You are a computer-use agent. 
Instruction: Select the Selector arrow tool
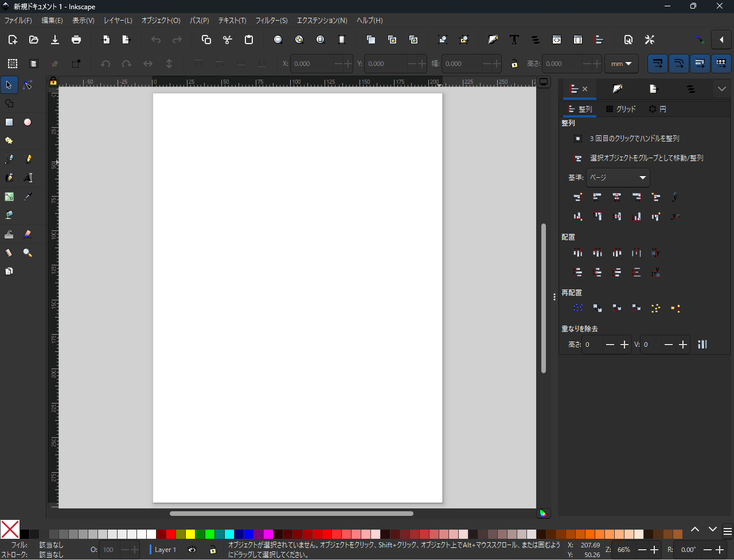(x=9, y=85)
